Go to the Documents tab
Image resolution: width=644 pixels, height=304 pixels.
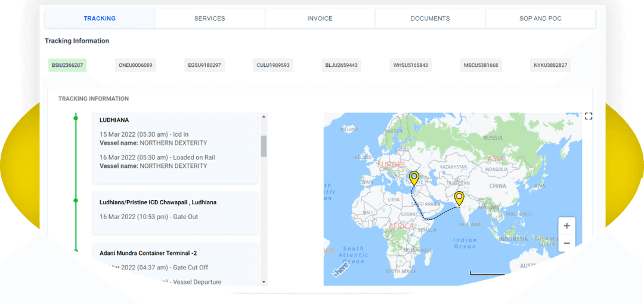pyautogui.click(x=430, y=19)
